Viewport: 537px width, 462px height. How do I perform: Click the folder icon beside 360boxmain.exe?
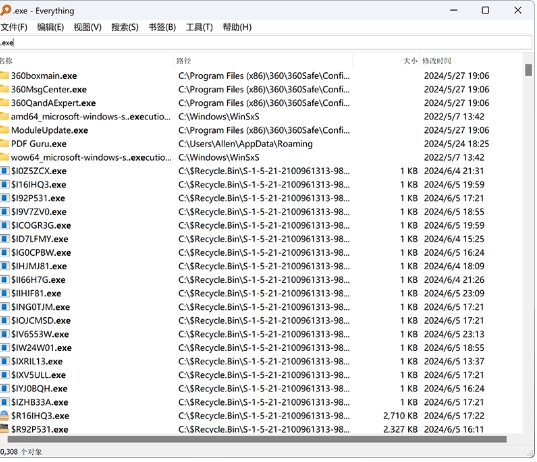click(4, 75)
